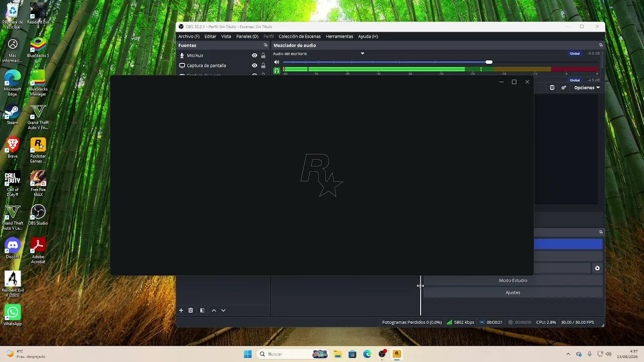Image resolution: width=644 pixels, height=362 pixels.
Task: Open the OBS icon in the taskbar
Action: tap(382, 354)
